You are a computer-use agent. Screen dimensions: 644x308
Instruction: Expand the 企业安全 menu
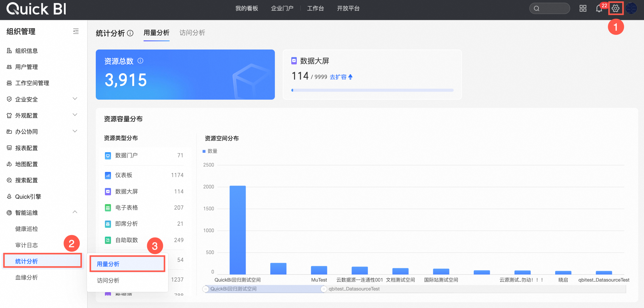coord(75,99)
